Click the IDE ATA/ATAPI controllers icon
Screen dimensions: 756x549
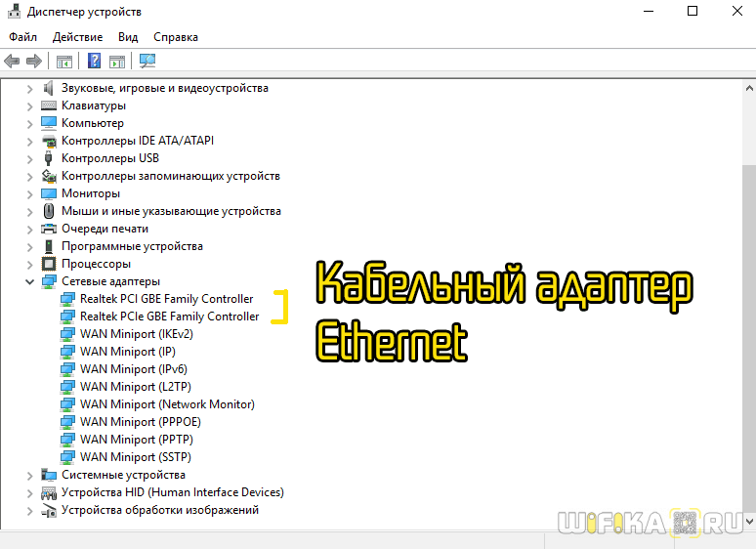pos(49,141)
